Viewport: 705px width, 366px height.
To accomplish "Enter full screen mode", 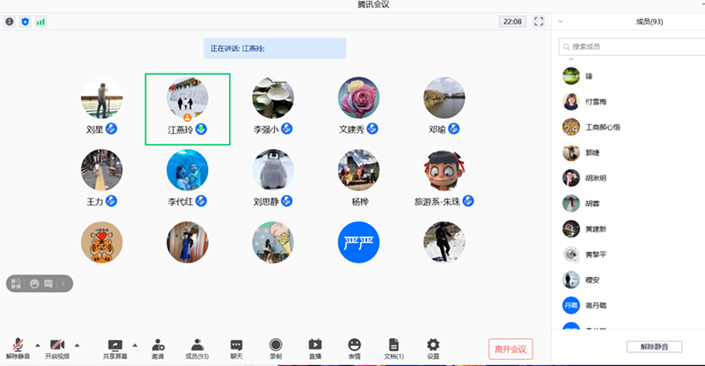I will point(539,22).
